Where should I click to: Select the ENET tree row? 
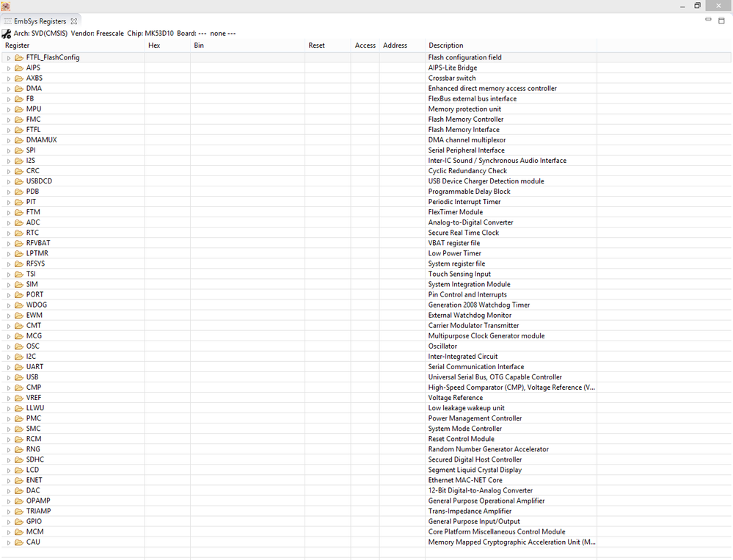(367, 480)
